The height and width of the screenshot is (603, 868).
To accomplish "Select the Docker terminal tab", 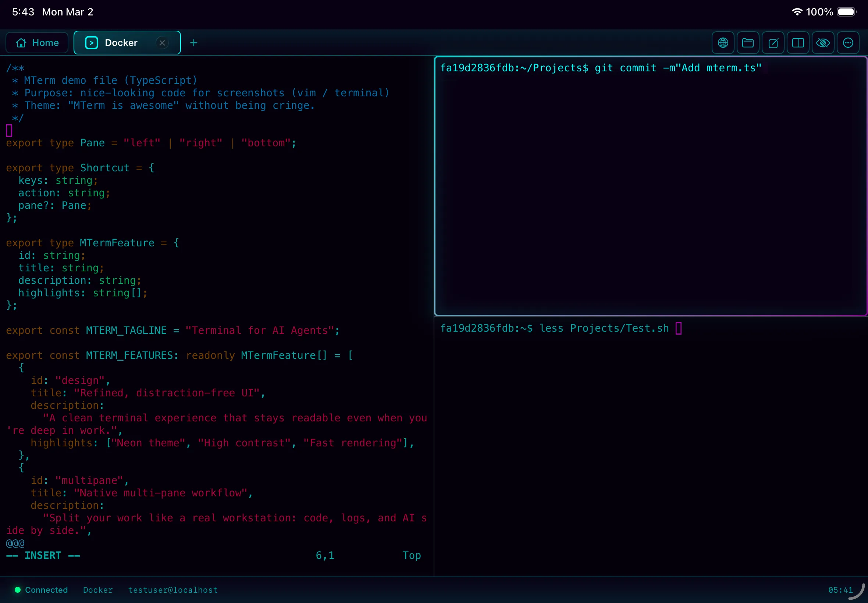I will pos(121,43).
